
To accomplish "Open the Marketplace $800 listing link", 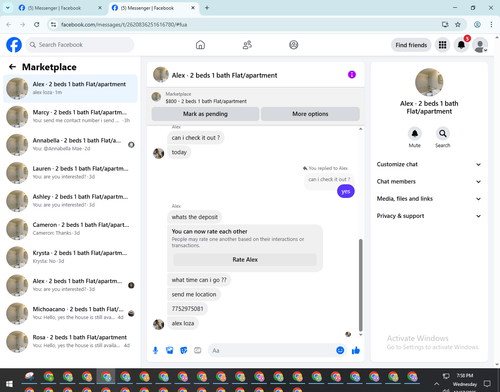I will point(206,101).
